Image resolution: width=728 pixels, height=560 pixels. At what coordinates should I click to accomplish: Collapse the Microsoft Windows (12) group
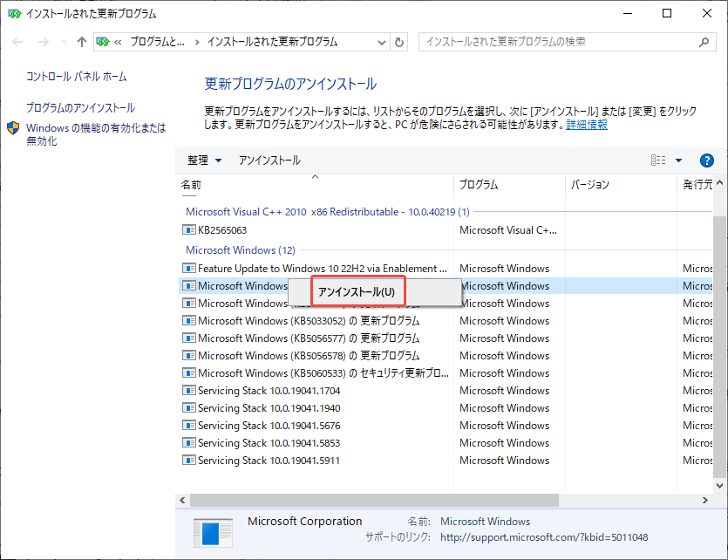[241, 250]
